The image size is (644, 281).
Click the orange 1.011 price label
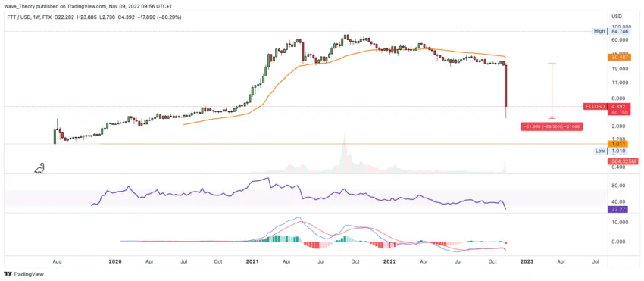coord(618,144)
